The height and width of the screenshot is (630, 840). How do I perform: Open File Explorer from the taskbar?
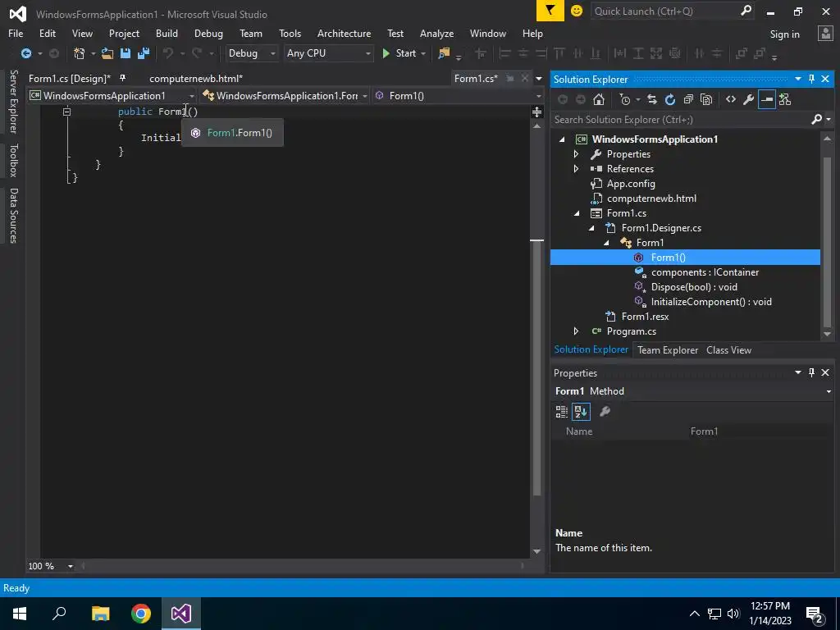coord(100,614)
